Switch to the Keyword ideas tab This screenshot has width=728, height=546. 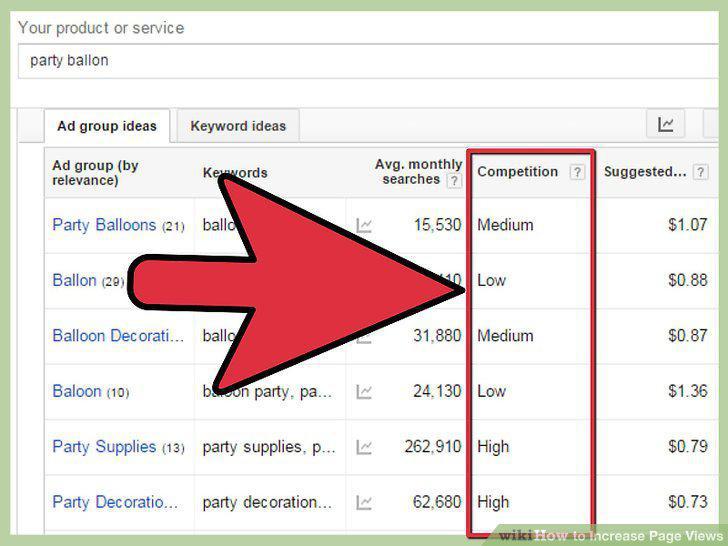(x=238, y=126)
